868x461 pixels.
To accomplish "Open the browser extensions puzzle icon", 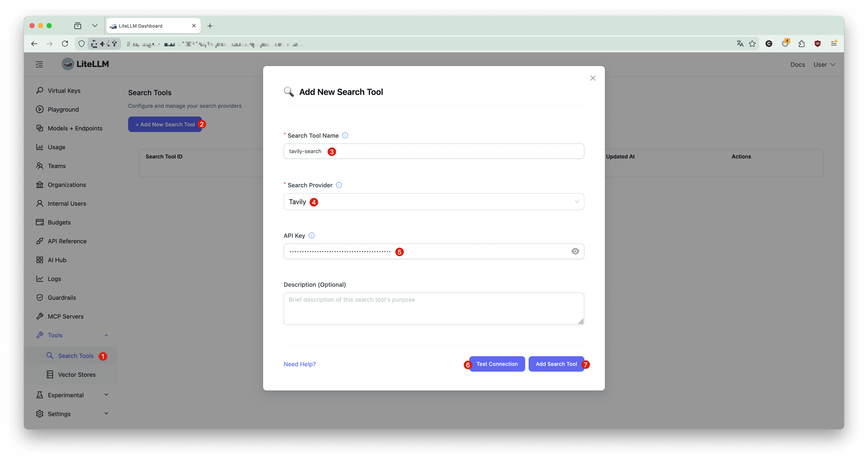I will (802, 43).
